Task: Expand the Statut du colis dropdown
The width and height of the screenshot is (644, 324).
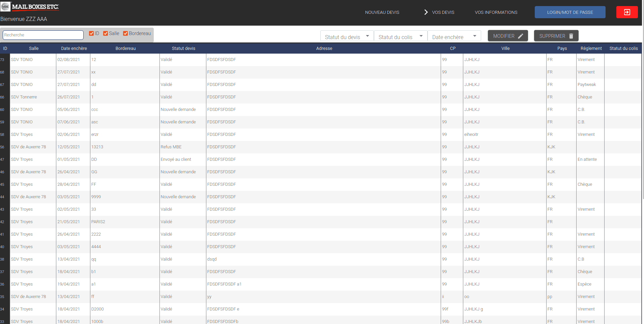Action: coord(400,37)
